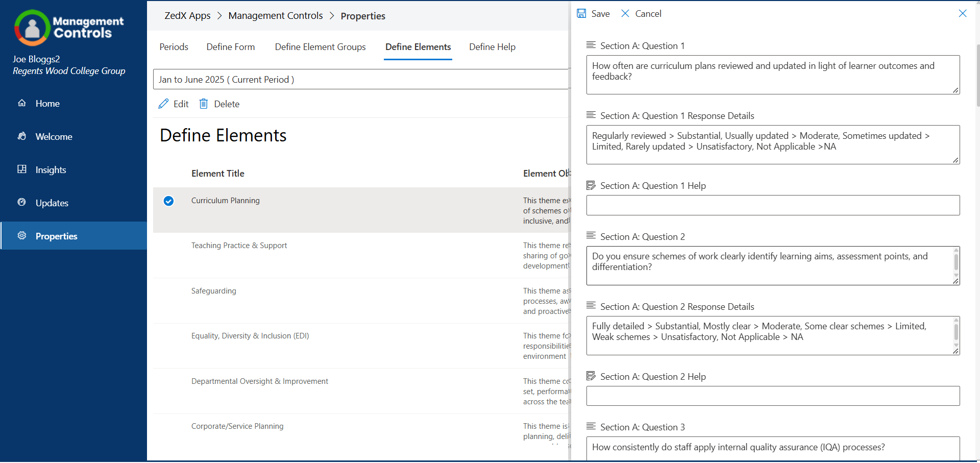Close the side panel with the X
Image resolution: width=980 pixels, height=463 pixels.
[963, 14]
